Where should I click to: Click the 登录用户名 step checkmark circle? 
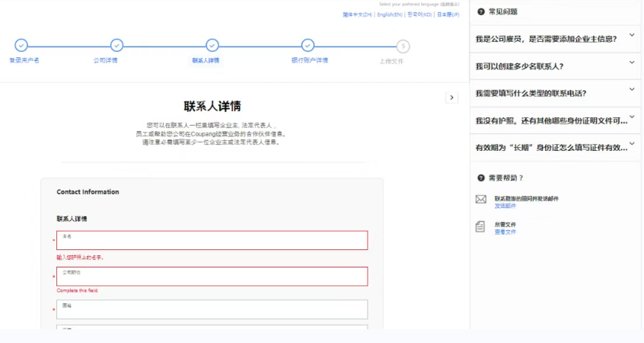click(21, 45)
